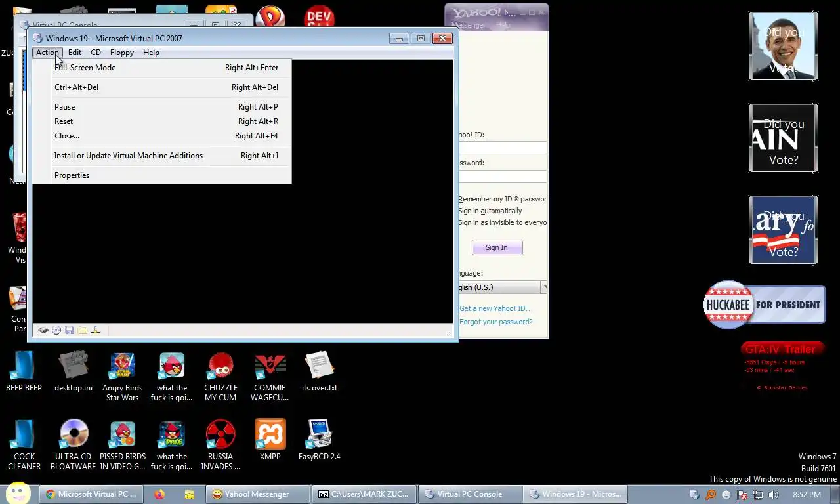This screenshot has width=840, height=504.
Task: Click the Hillary Did you Vote gadget
Action: 784,230
